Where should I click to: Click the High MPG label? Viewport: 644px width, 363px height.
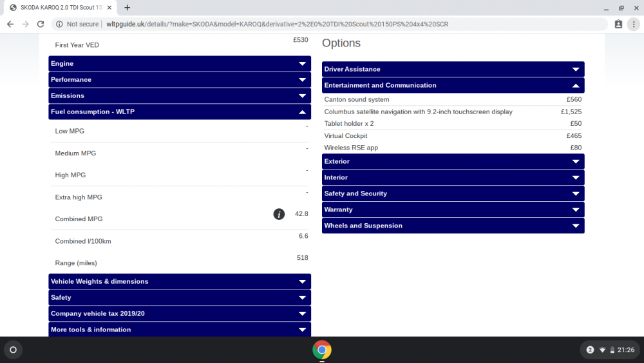click(70, 175)
